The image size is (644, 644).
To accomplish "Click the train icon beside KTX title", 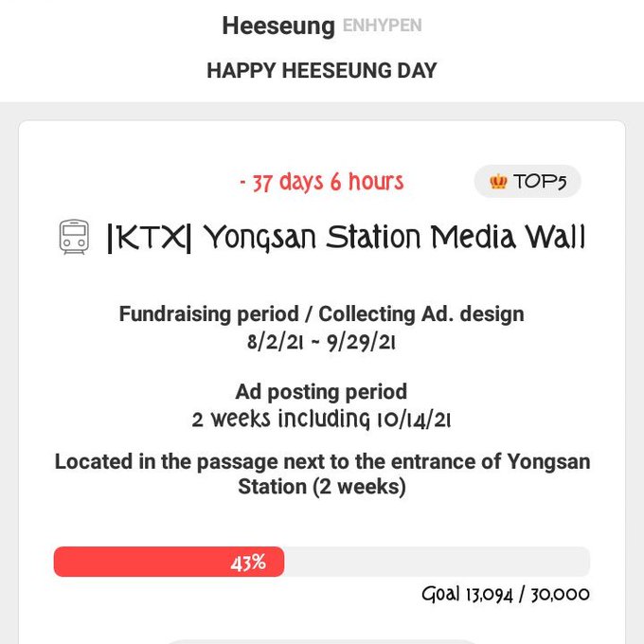I will pyautogui.click(x=74, y=237).
